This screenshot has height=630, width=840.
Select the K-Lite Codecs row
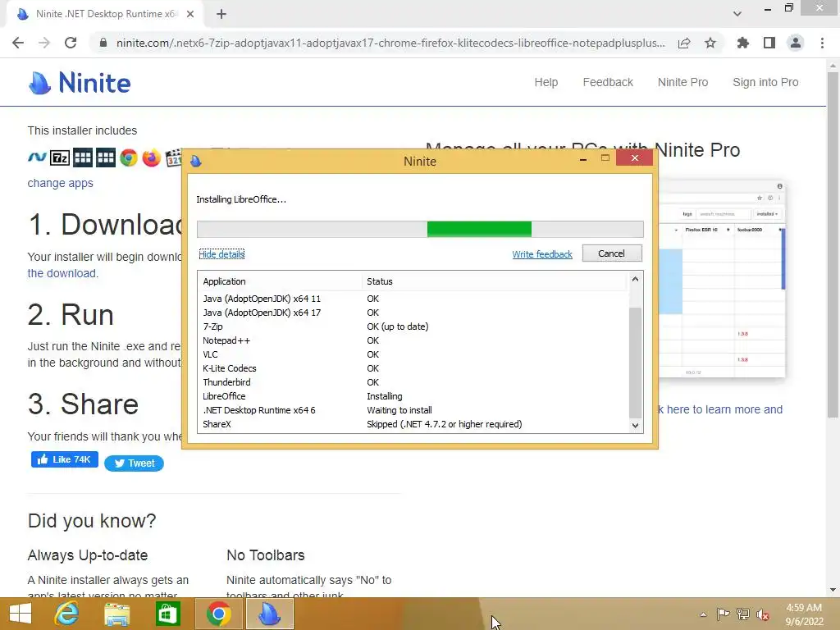tap(413, 368)
